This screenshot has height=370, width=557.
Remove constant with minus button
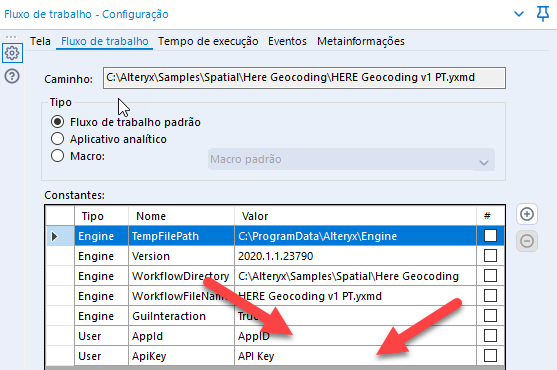(x=527, y=241)
